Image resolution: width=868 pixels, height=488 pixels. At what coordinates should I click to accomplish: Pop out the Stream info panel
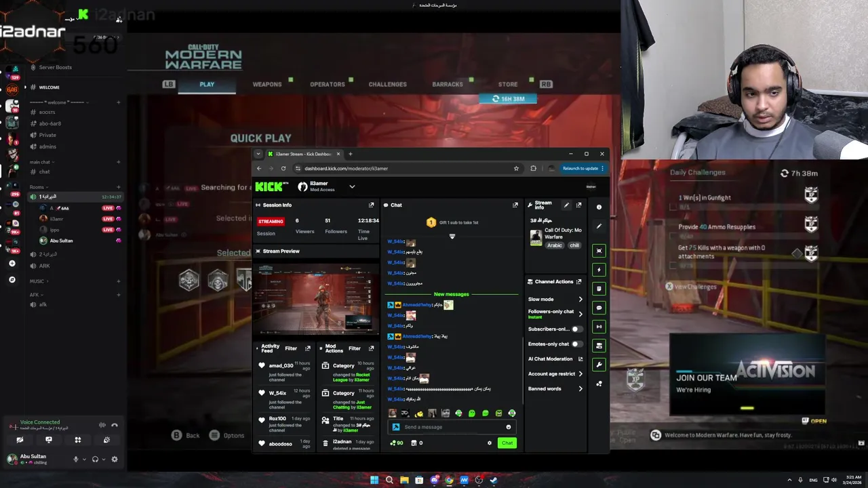(x=578, y=205)
